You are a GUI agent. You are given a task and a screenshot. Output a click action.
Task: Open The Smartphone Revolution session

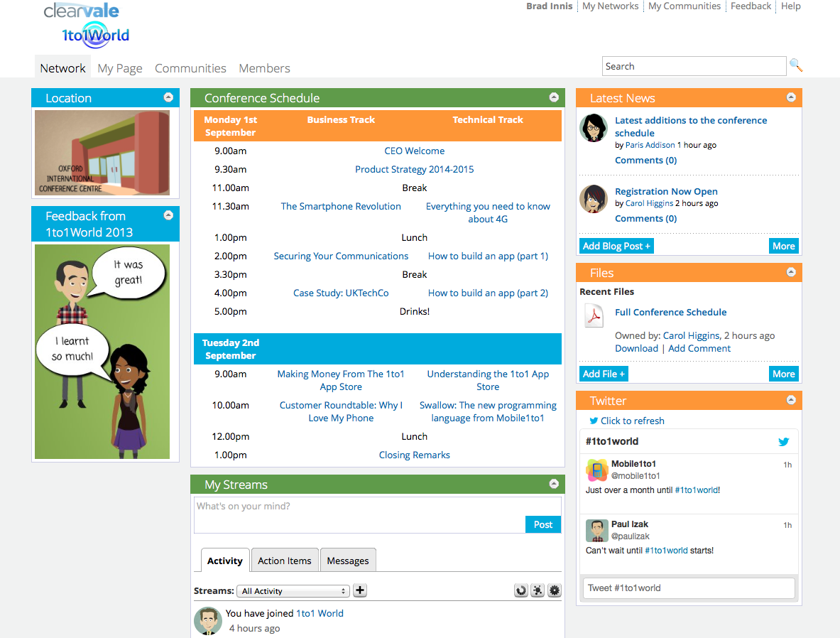(x=341, y=206)
